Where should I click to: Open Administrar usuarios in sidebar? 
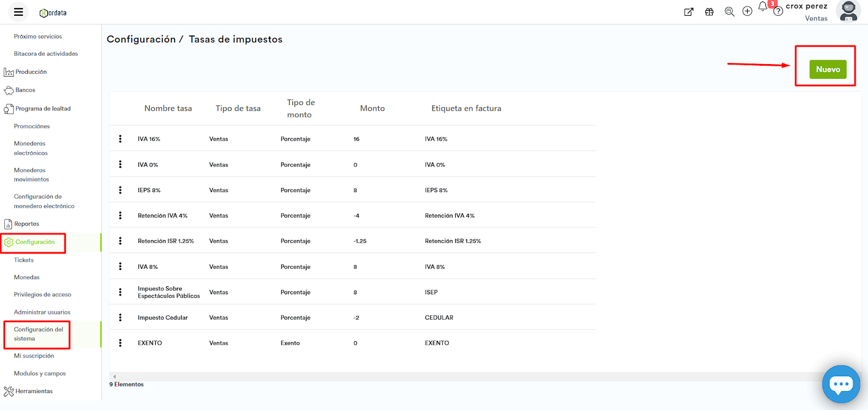pyautogui.click(x=42, y=312)
